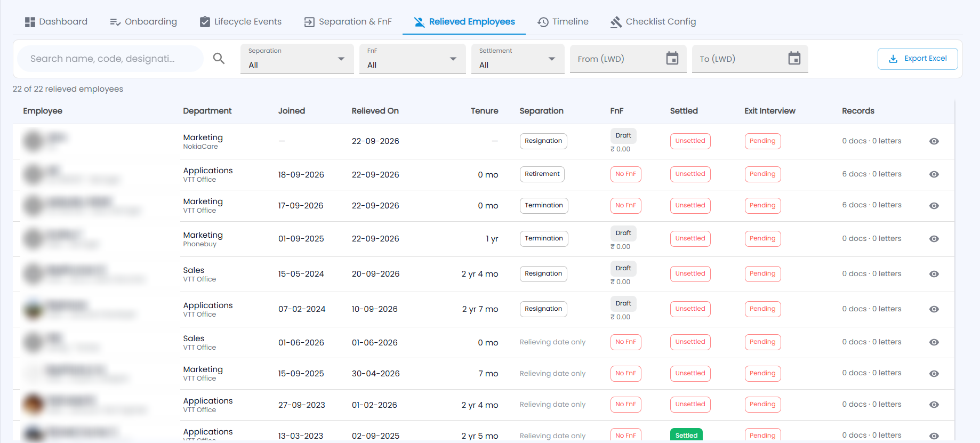Click No FnF badge for joined 18-09-2026 row

point(625,174)
